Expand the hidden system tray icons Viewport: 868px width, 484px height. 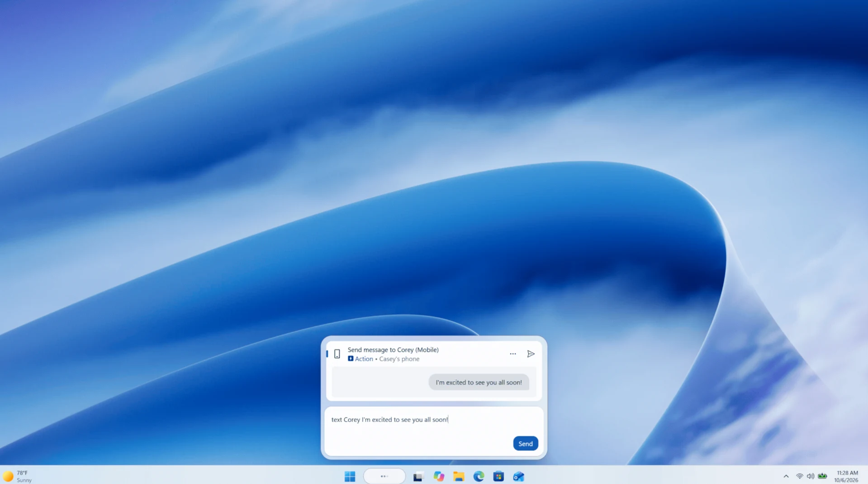pyautogui.click(x=786, y=476)
